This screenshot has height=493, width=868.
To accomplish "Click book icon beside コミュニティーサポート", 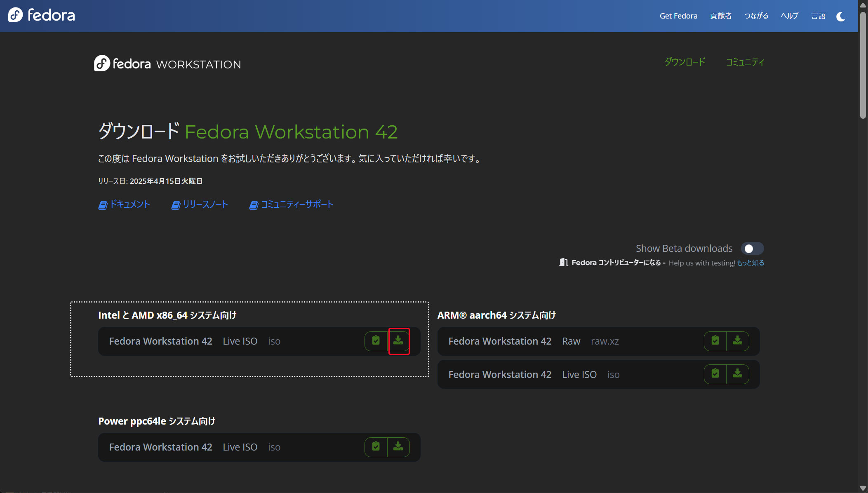I will pos(254,205).
